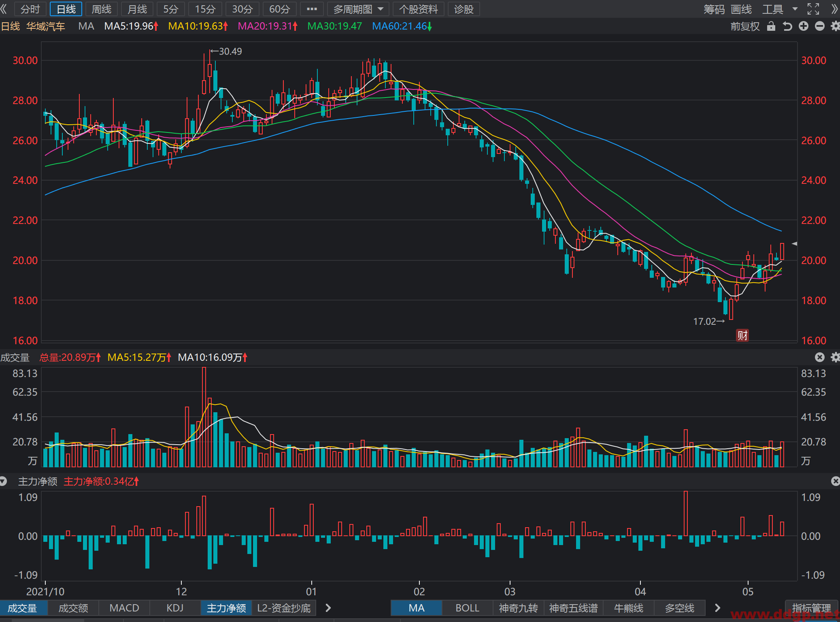
Task: Close the 成交量 volume indicator panel
Action: point(820,357)
